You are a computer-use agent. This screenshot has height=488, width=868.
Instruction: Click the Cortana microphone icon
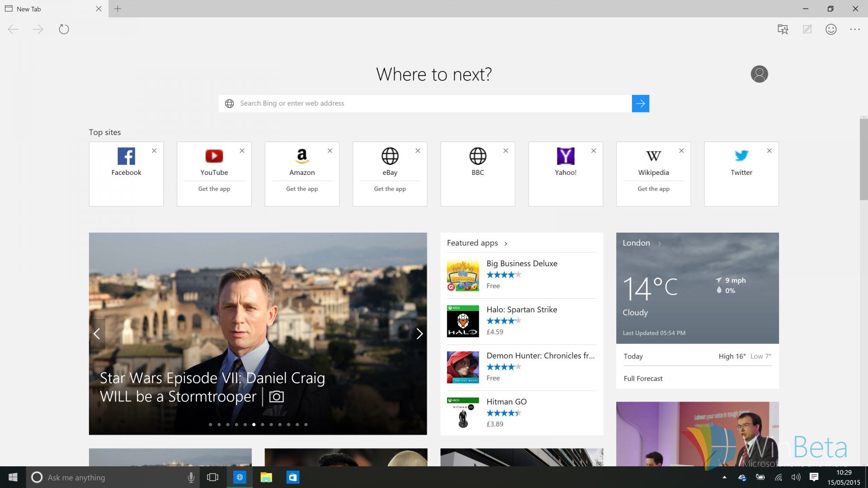(191, 477)
